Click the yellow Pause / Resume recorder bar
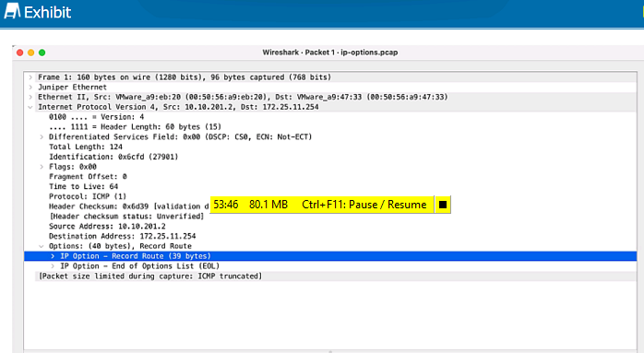Screen dimensions: 644x353 (322, 205)
